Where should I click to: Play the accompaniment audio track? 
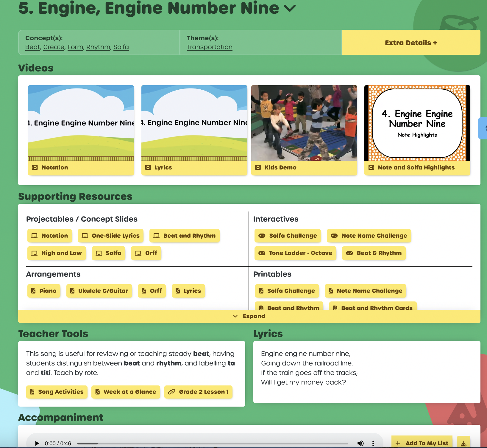coord(37,443)
